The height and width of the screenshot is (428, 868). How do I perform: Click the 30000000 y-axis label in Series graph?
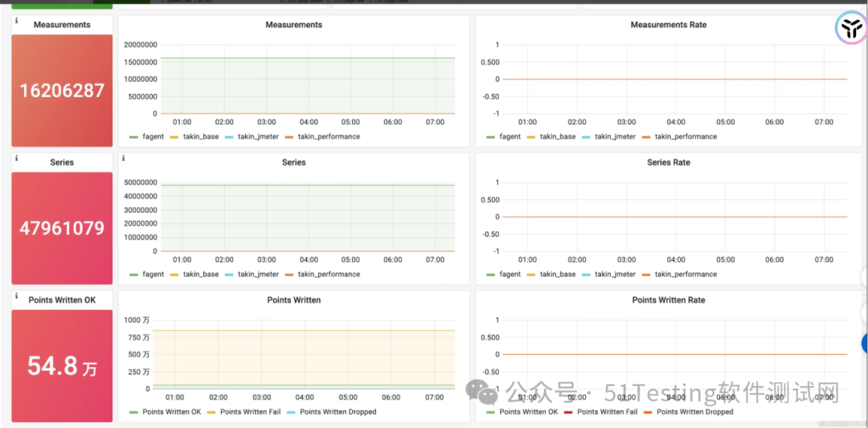(141, 210)
